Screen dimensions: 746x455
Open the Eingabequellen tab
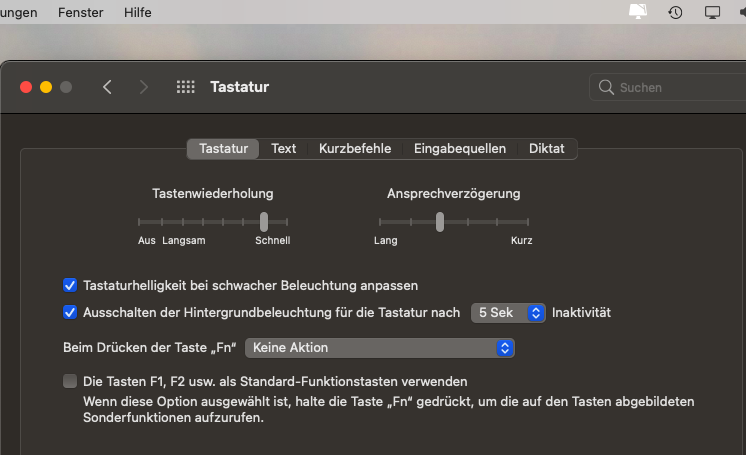tap(460, 148)
